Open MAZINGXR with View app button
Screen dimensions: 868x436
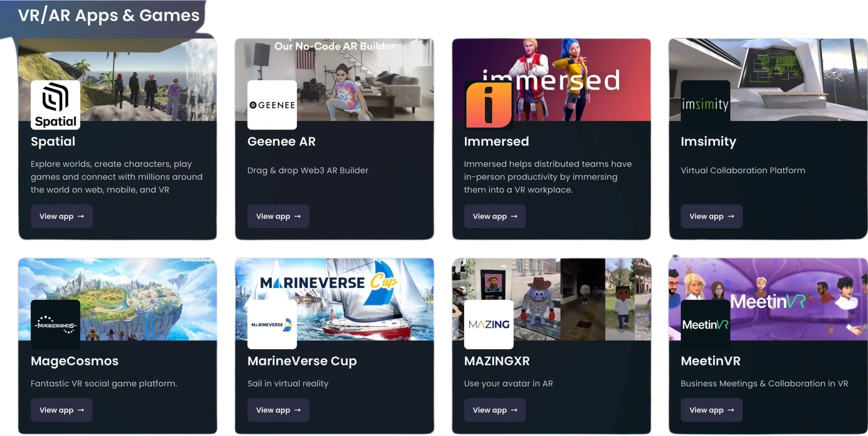[495, 410]
